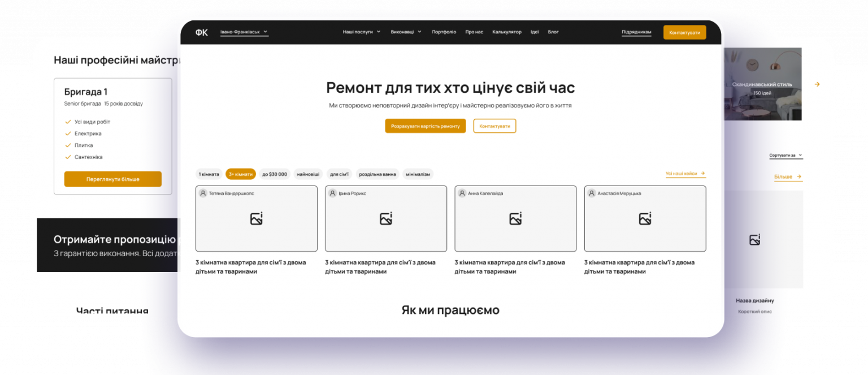Click Тетяна Вандершкопс avatar icon

click(203, 193)
